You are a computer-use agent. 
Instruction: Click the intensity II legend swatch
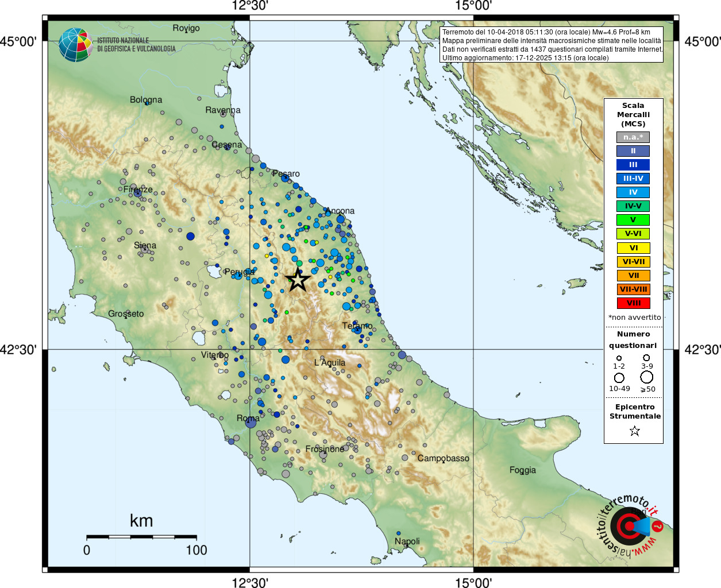tap(633, 151)
